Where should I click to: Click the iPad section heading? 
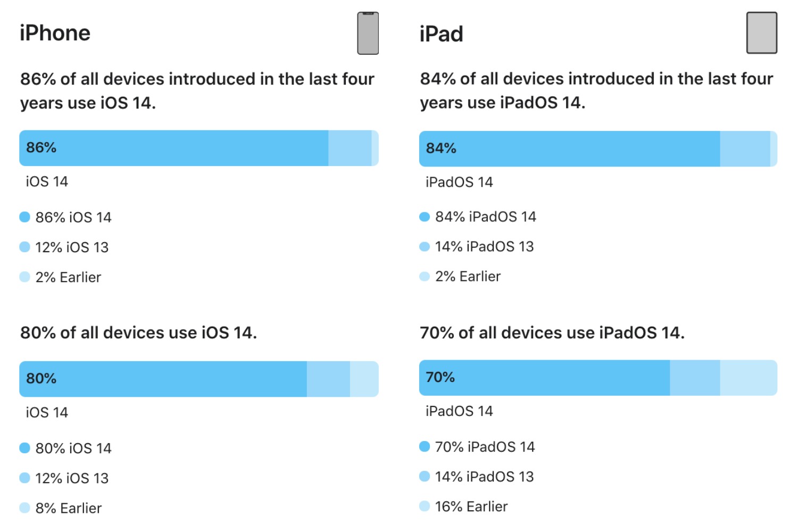click(442, 34)
